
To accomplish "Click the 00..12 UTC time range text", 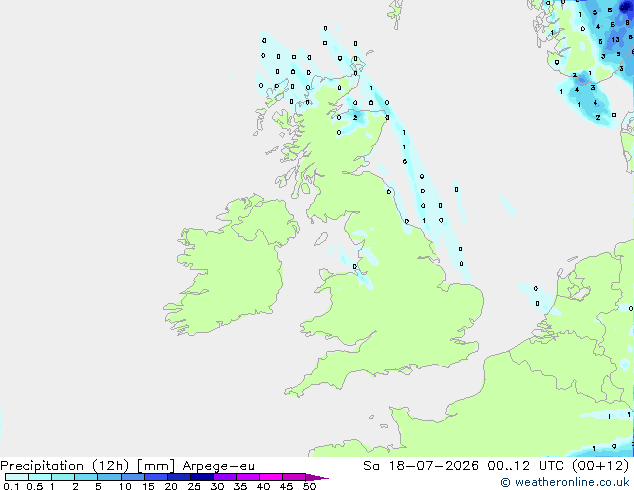I will tap(526, 466).
